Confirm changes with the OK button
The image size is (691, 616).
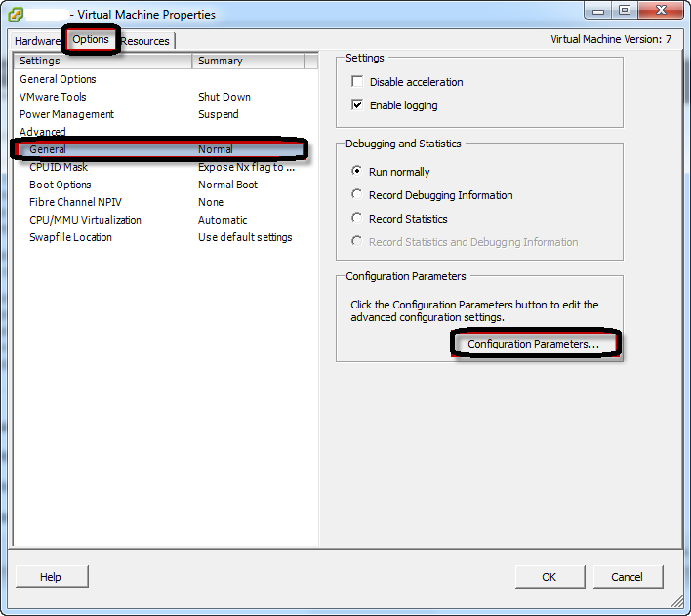(549, 577)
